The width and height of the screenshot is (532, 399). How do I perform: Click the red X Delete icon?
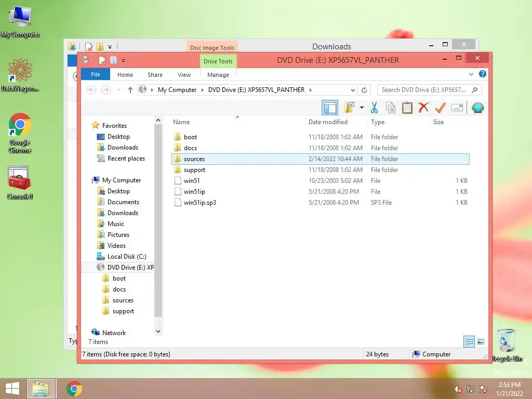click(423, 108)
